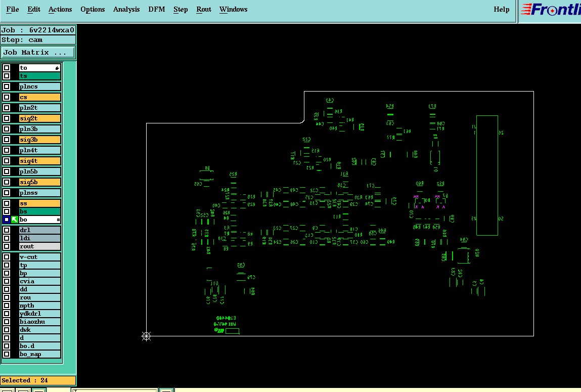This screenshot has width=581, height=392.
Task: Tick the display checkbox for layer cs
Action: 6,97
